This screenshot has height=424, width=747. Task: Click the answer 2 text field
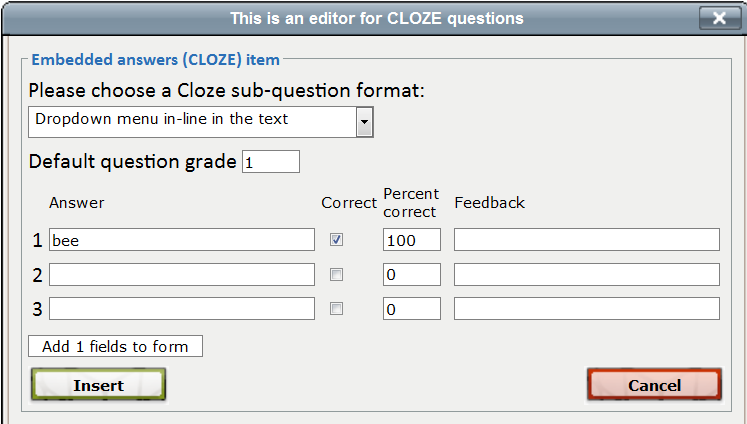click(x=182, y=275)
